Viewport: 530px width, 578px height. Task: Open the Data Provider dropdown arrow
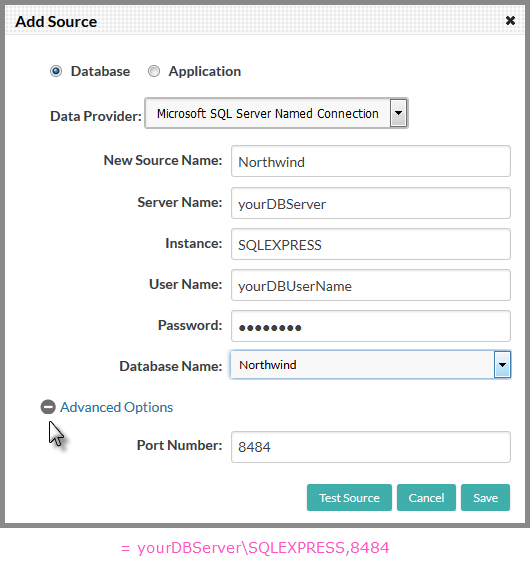398,113
